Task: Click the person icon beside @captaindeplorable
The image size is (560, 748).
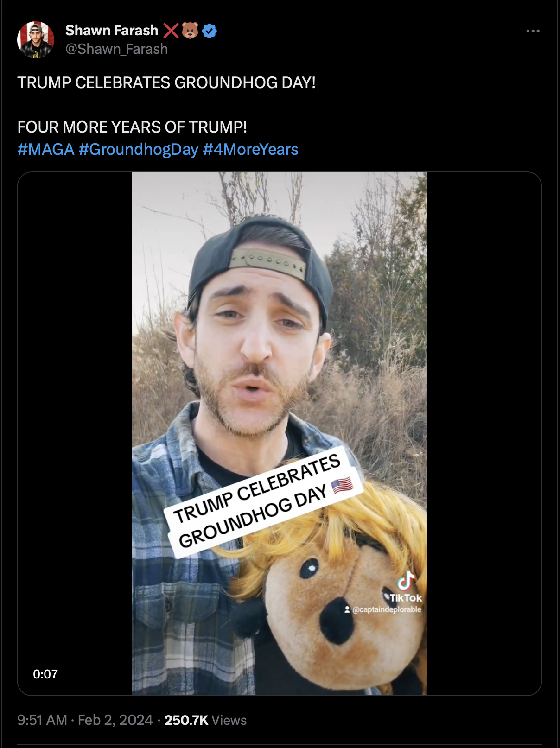Action: pos(347,609)
